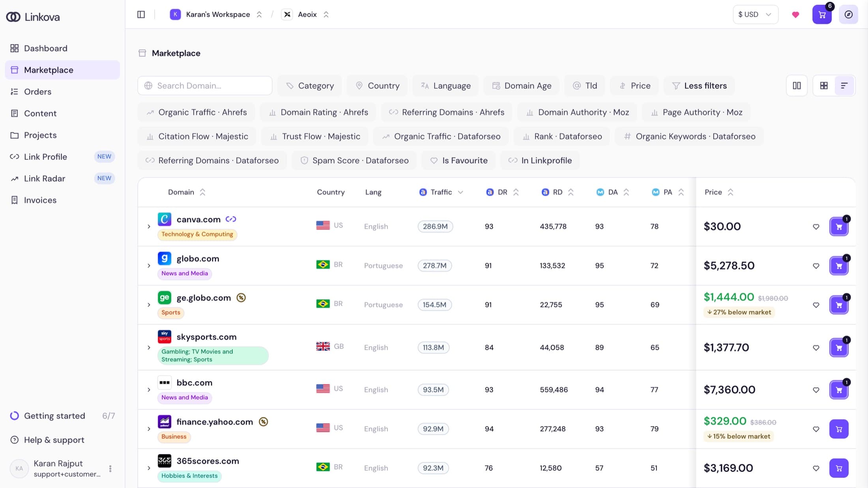Open Orders in sidebar
Viewport: 868px width, 488px height.
[x=62, y=92]
